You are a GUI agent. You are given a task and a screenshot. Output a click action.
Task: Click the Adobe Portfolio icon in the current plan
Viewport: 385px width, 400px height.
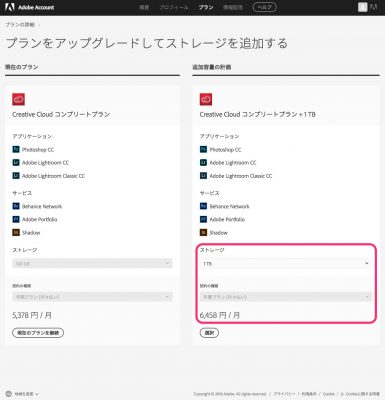(16, 219)
